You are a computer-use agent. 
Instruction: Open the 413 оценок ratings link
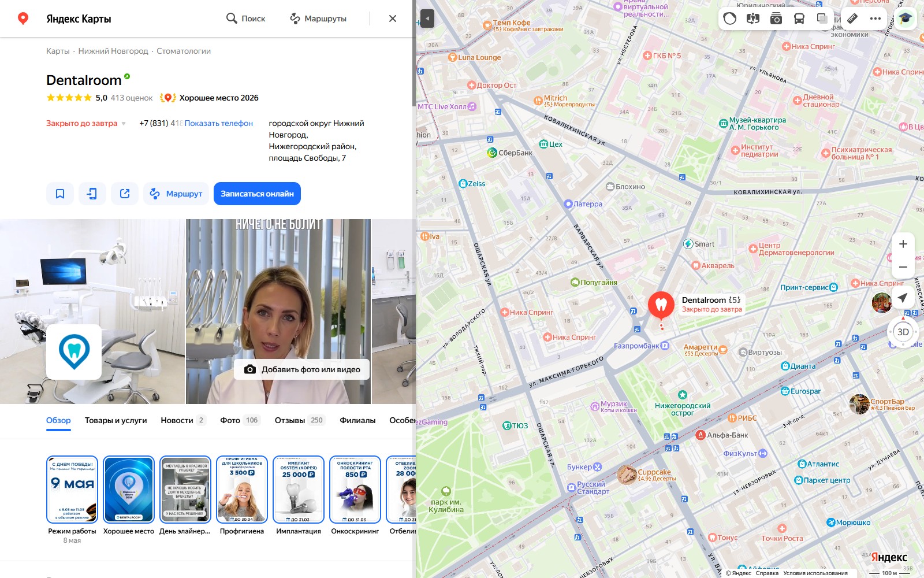132,98
